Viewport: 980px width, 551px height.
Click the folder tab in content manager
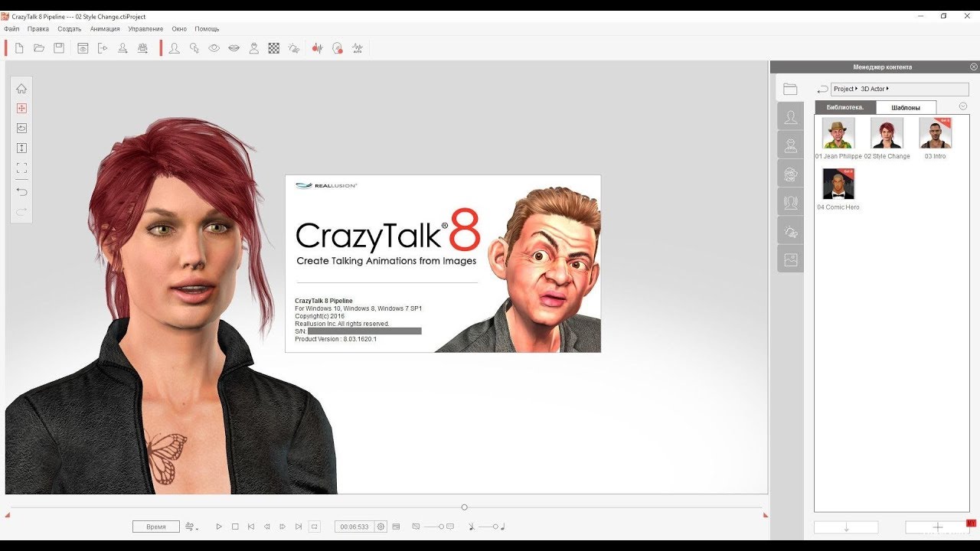click(790, 89)
